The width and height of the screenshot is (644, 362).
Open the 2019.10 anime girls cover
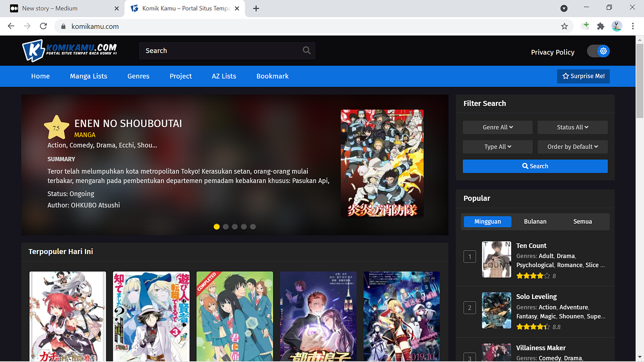[x=402, y=317]
